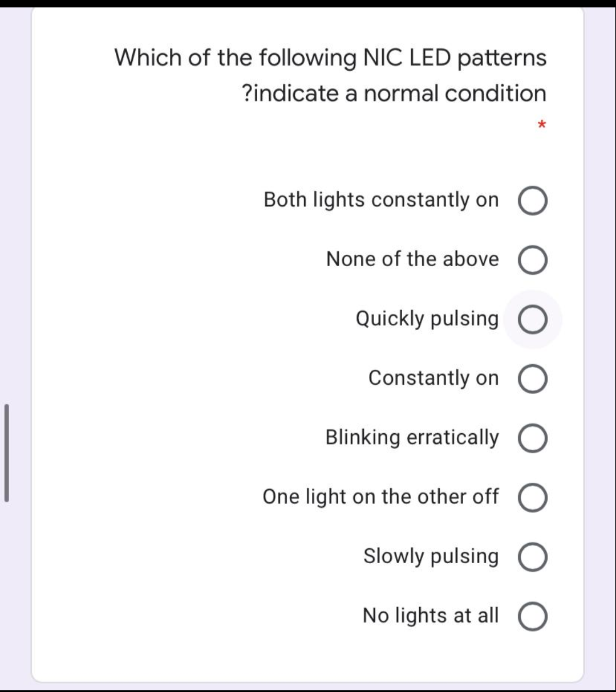
Task: Pick "No lights at all" answer
Action: pos(532,616)
